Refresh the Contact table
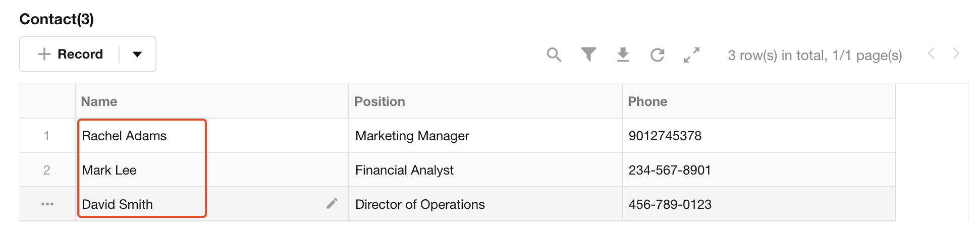Screen dimensions: 980x226 (658, 54)
